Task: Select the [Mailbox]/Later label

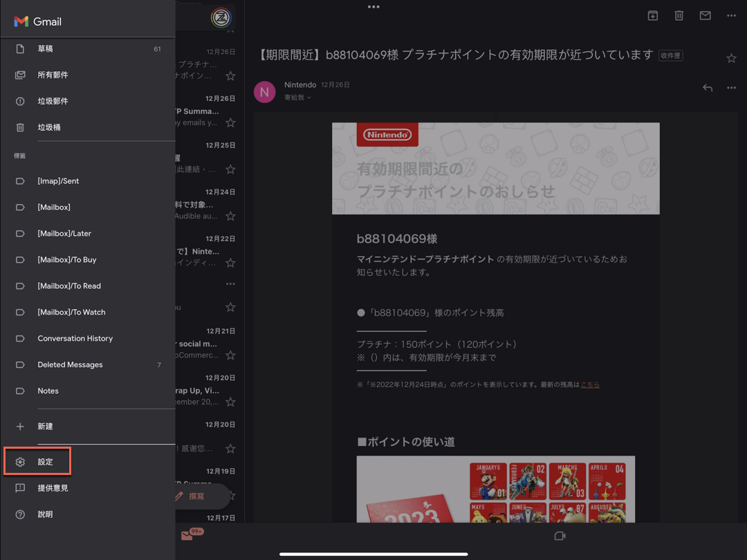Action: point(88,234)
